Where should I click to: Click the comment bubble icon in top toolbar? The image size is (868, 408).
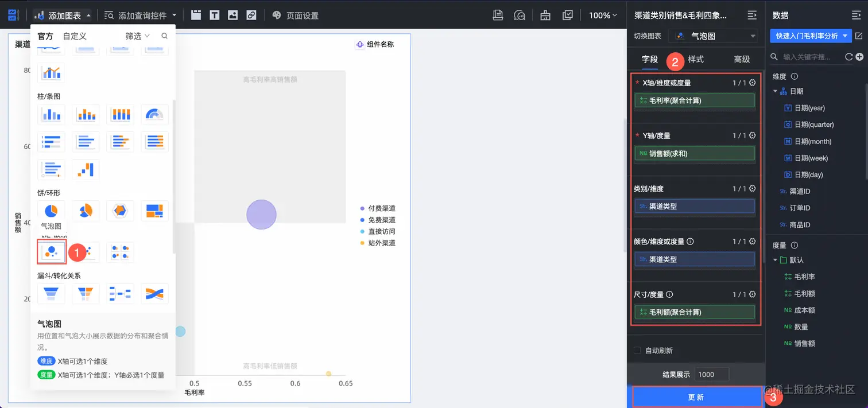tap(520, 15)
